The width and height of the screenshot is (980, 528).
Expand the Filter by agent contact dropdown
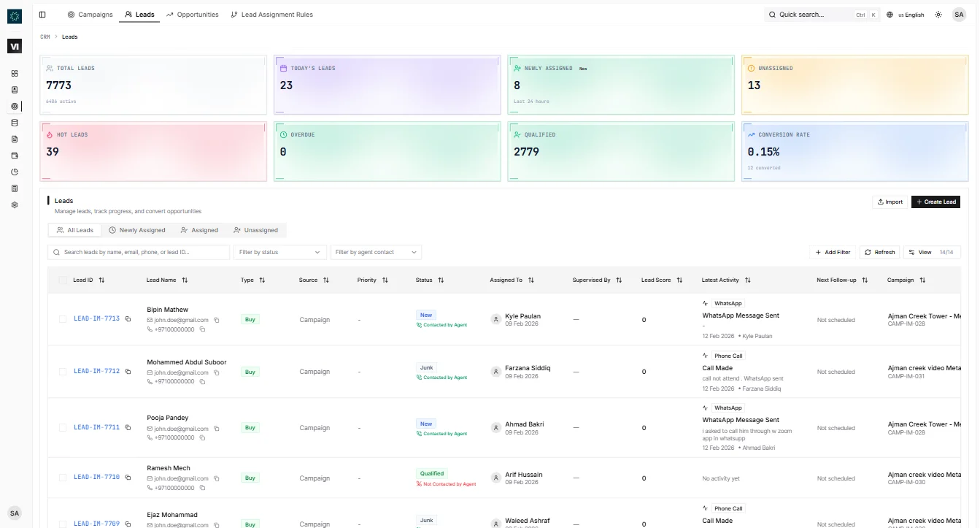point(376,252)
